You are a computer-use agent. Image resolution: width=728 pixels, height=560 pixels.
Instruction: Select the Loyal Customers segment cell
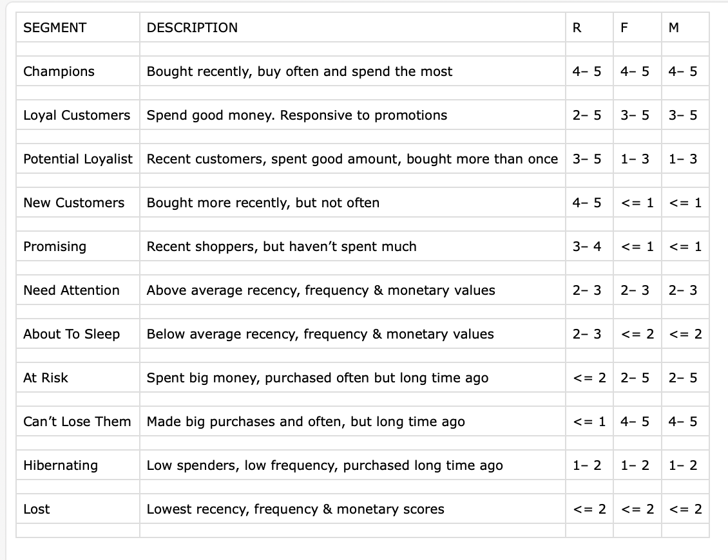click(x=77, y=115)
